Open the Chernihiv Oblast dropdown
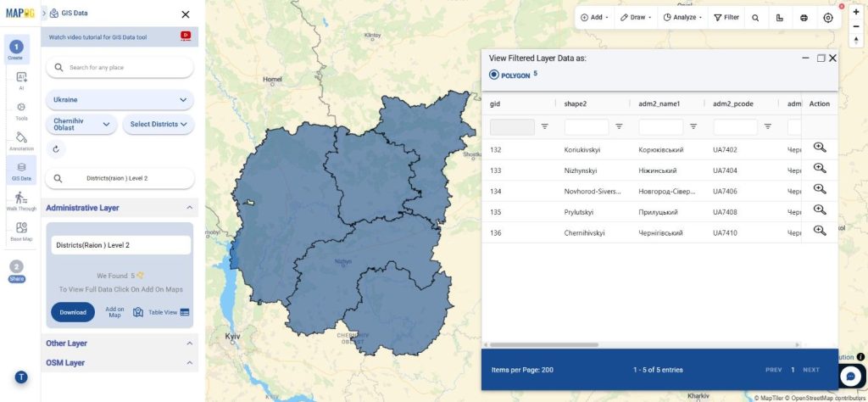 click(81, 124)
